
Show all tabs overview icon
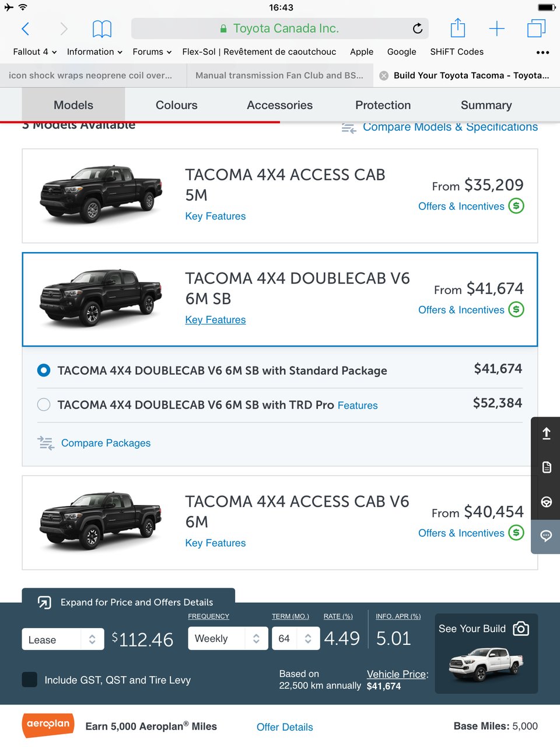tap(536, 28)
